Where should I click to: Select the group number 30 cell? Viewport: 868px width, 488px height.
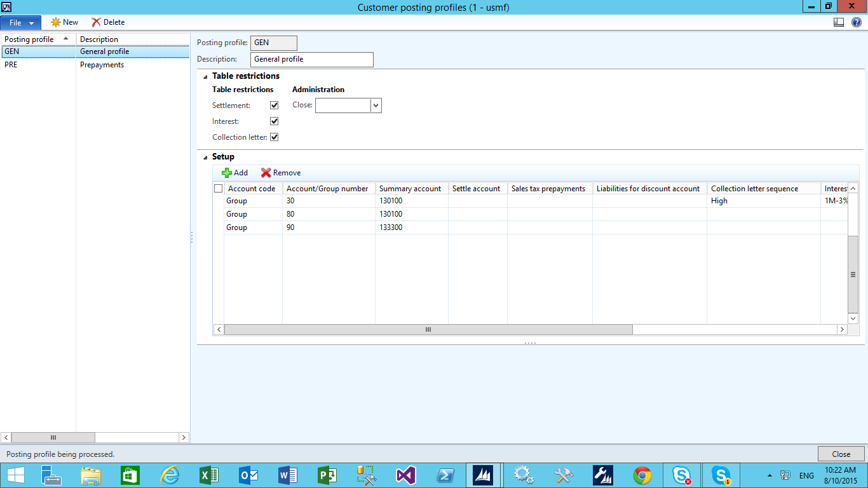pyautogui.click(x=329, y=201)
